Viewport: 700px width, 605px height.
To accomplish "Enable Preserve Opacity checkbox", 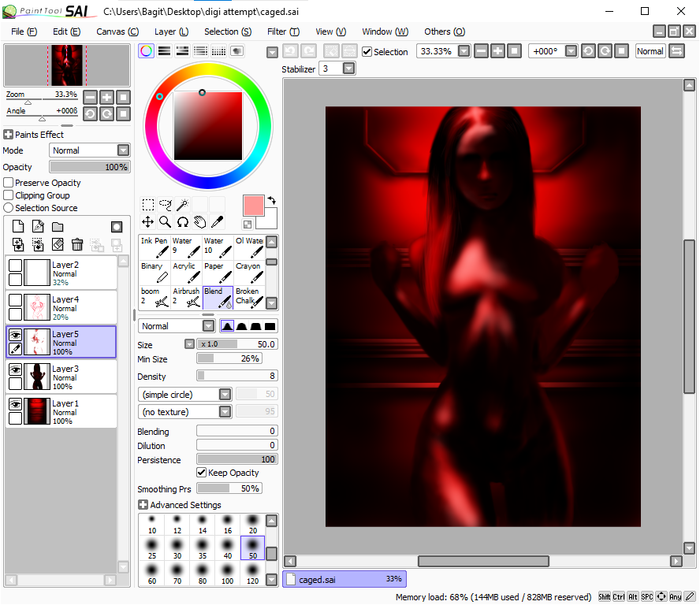I will tap(8, 183).
